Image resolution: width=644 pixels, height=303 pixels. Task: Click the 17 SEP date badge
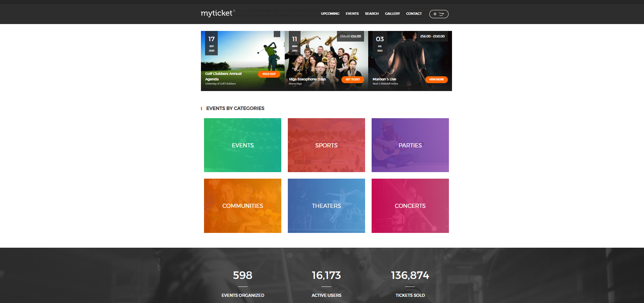pos(211,43)
